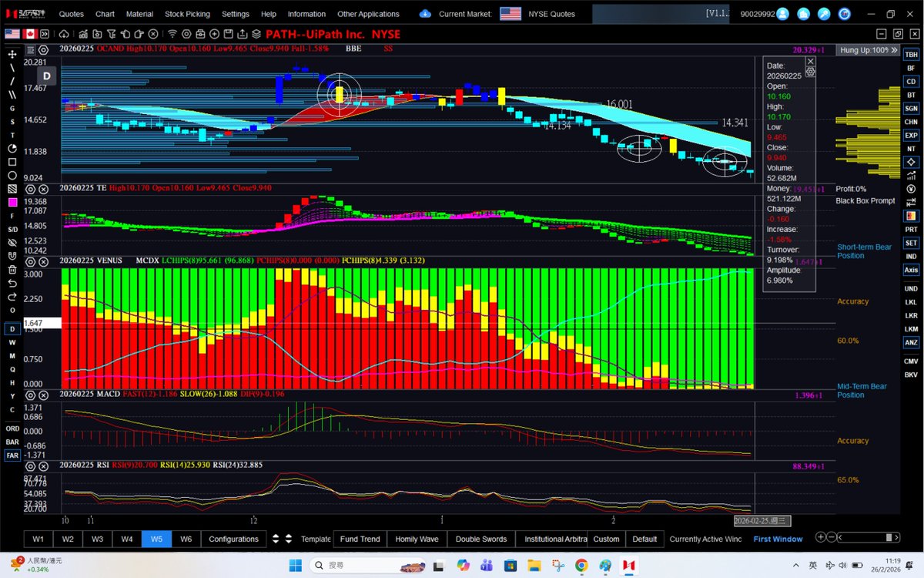Image resolution: width=924 pixels, height=578 pixels.
Task: Open the Other Applications menu
Action: [x=368, y=14]
